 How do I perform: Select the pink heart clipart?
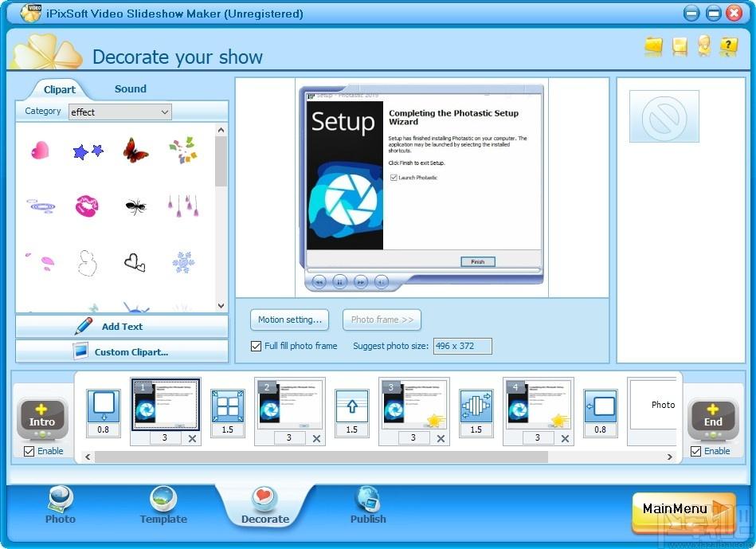[40, 150]
